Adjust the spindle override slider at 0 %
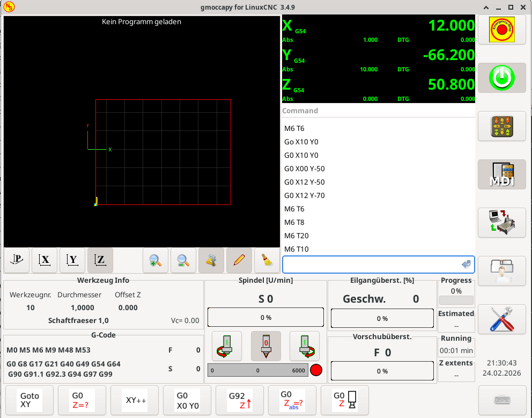The image size is (532, 418). [265, 318]
